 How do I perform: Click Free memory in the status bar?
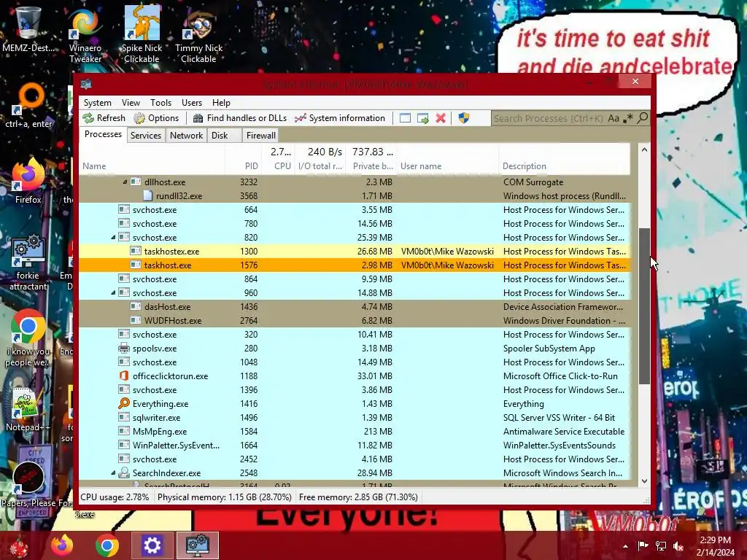coord(358,497)
